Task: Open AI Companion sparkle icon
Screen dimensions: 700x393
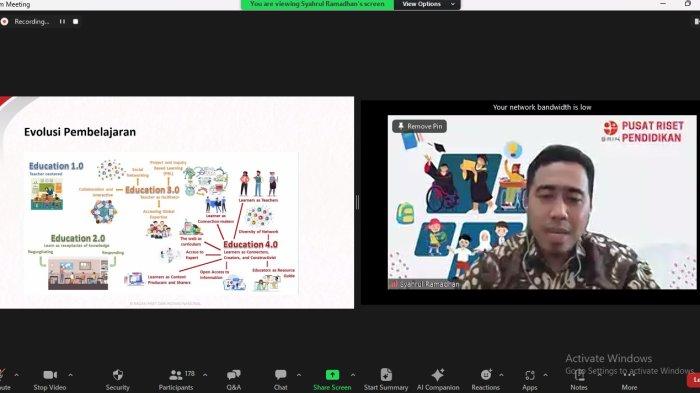Action: pyautogui.click(x=438, y=375)
